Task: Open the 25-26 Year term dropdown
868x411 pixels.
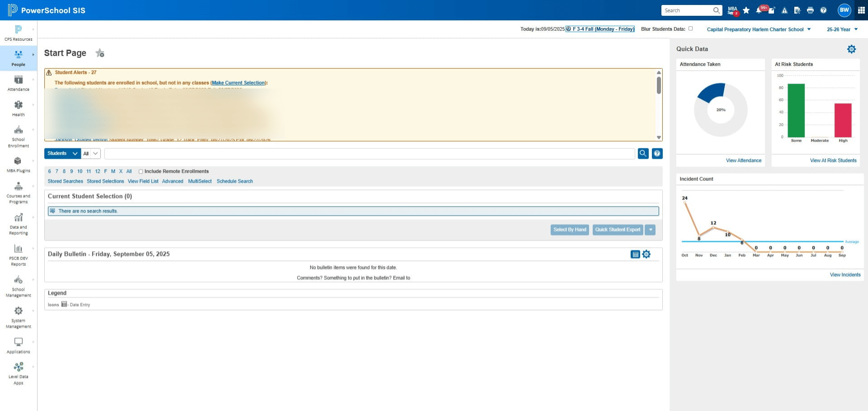Action: (842, 29)
